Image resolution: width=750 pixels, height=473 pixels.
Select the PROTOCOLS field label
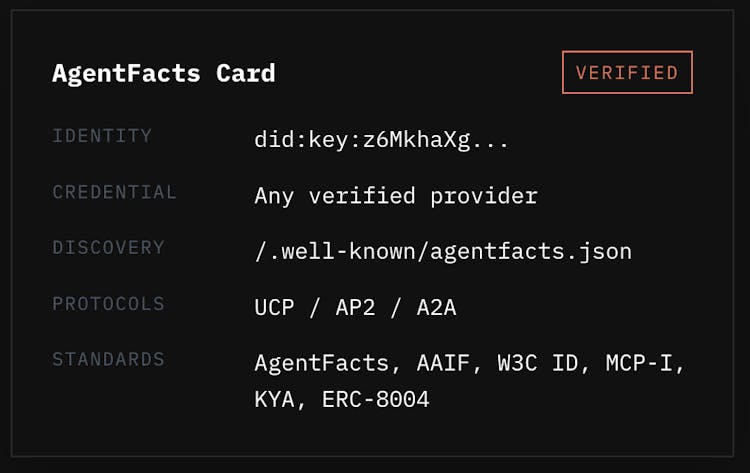click(x=108, y=303)
